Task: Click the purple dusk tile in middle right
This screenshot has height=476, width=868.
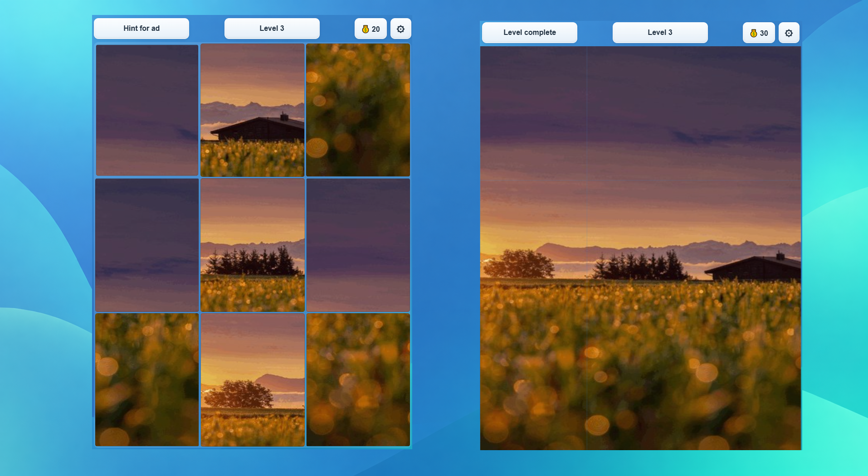Action: click(358, 245)
